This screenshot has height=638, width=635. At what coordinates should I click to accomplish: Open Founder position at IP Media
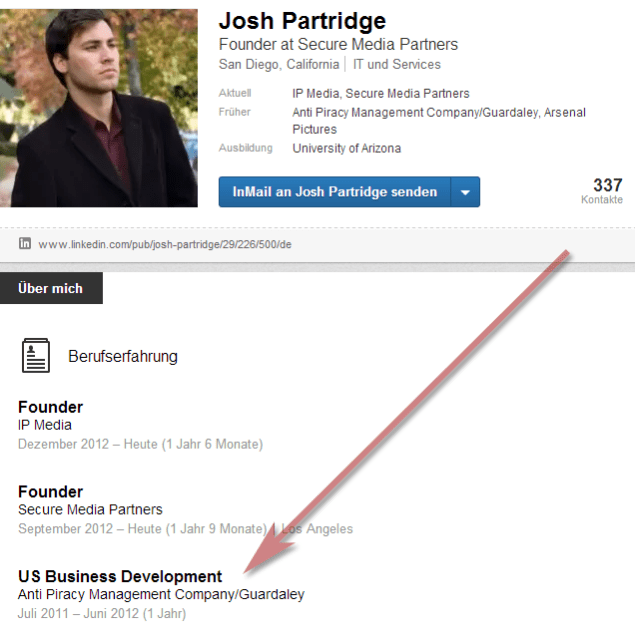50,407
